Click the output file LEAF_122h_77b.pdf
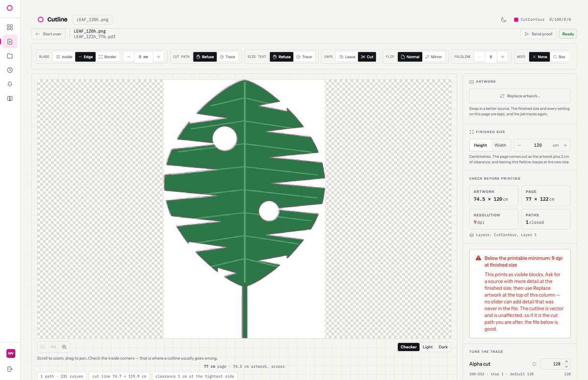 (95, 36)
